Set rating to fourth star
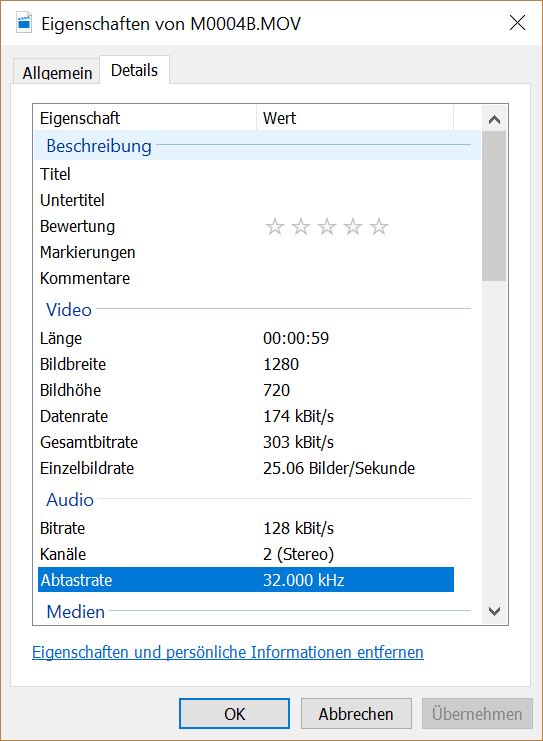The width and height of the screenshot is (543, 741). [353, 227]
